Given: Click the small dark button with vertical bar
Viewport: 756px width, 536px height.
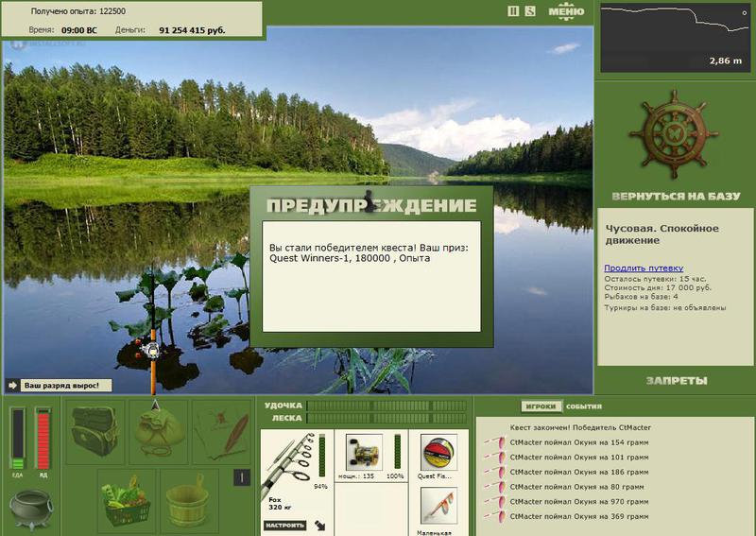Looking at the screenshot, I should point(242,477).
